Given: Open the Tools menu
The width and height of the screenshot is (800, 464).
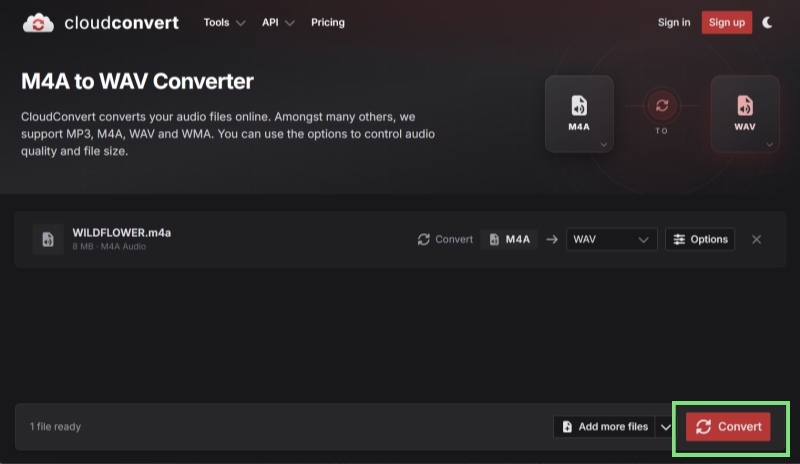Looking at the screenshot, I should click(224, 22).
